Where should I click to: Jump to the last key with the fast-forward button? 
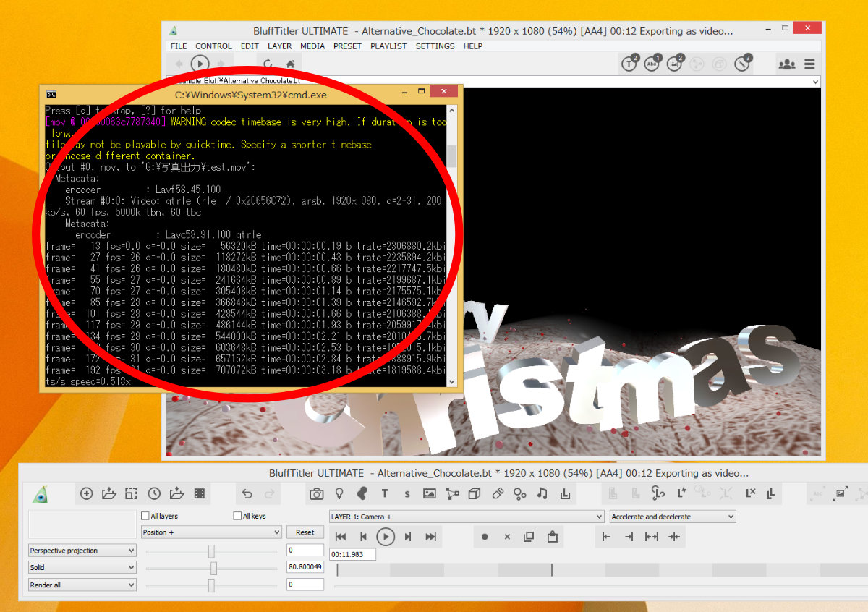[431, 537]
